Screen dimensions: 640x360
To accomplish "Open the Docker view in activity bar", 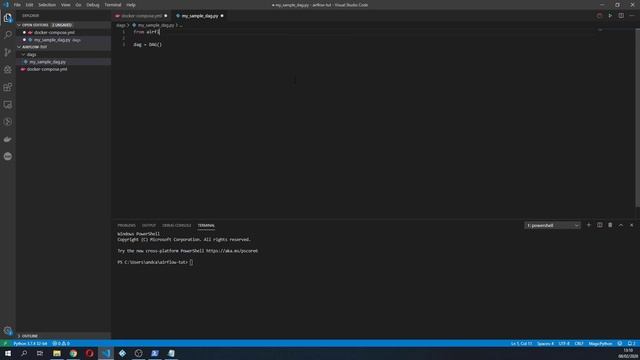I will coord(8,139).
